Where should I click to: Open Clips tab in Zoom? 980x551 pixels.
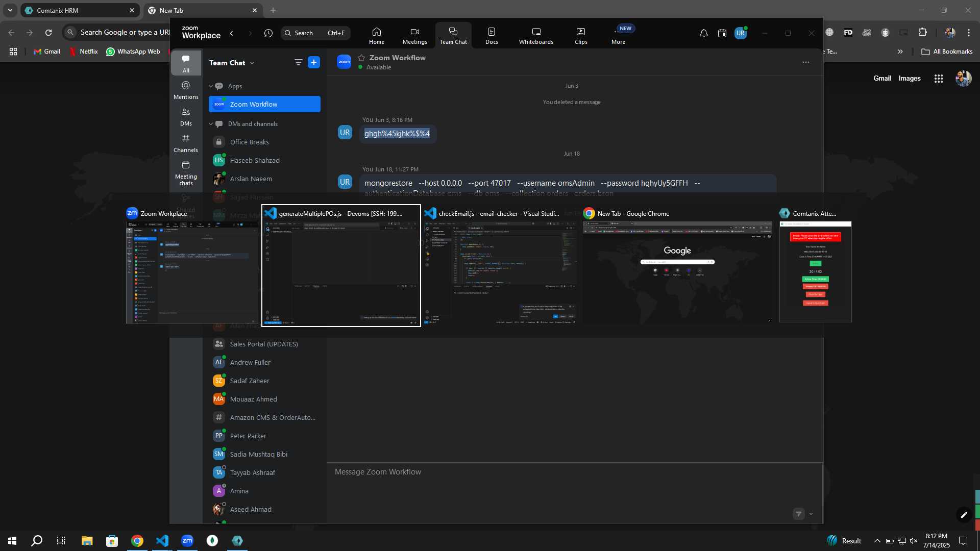581,35
